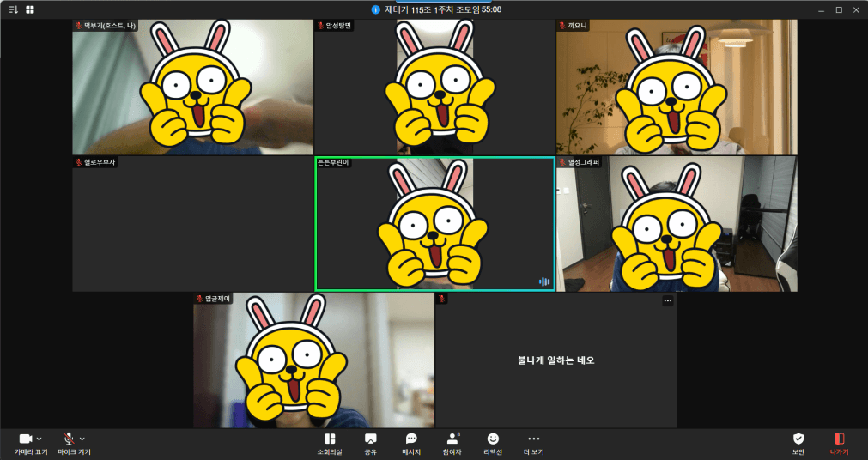Select 업글제이 video tile
868x460 pixels.
pyautogui.click(x=314, y=360)
